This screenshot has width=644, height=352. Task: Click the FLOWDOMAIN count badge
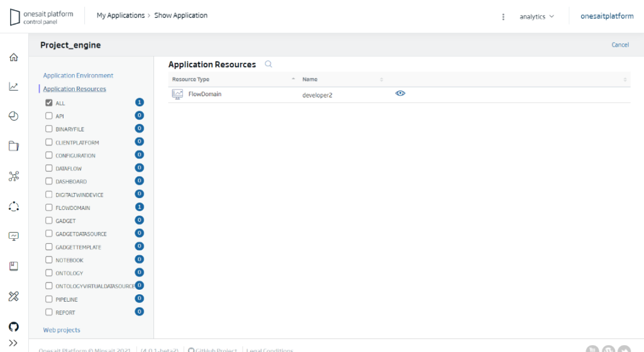[x=139, y=207]
